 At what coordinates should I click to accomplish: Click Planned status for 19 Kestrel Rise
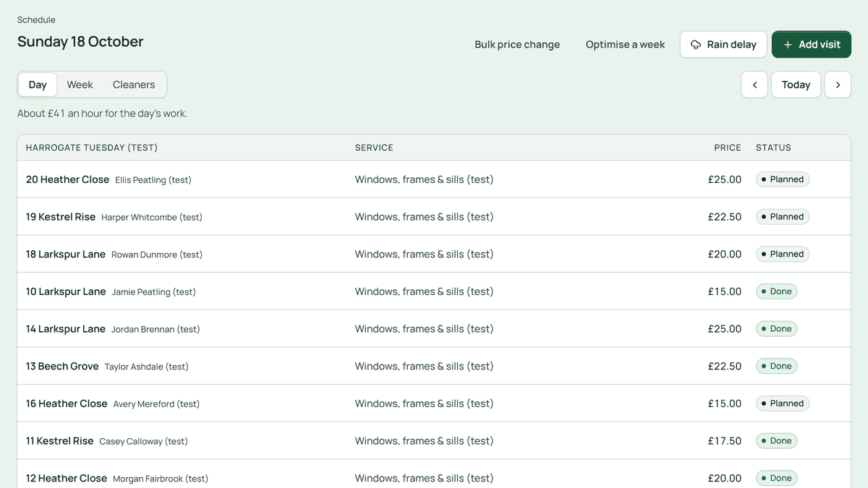point(783,217)
